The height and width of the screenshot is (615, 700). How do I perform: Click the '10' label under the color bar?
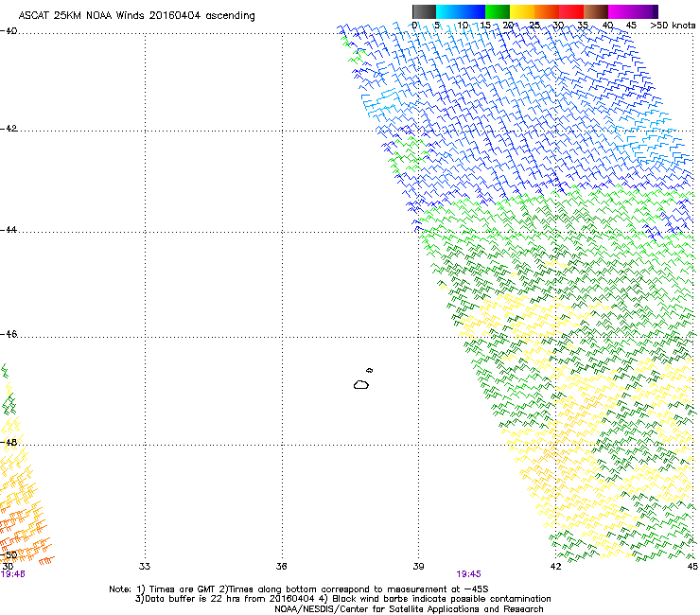tap(463, 26)
